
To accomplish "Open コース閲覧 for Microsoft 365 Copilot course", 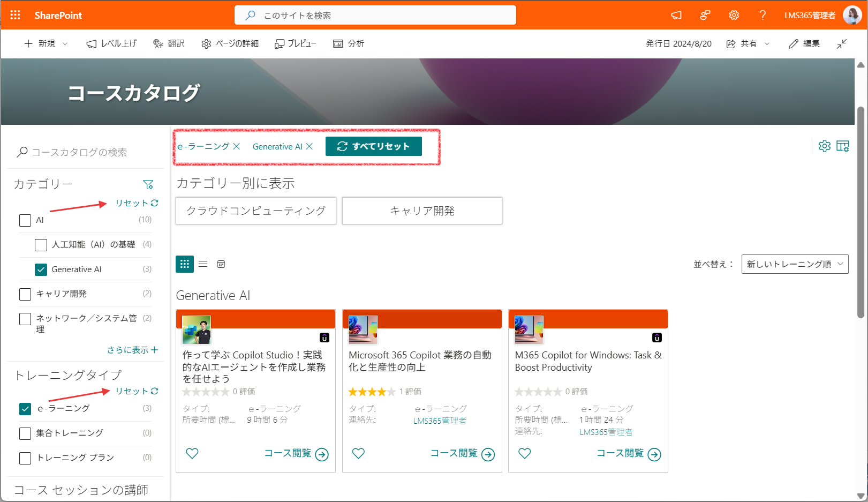I will point(463,454).
